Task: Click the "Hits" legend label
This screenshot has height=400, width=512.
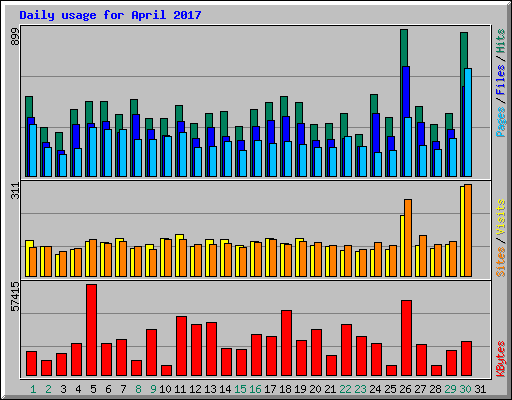Action: point(500,41)
